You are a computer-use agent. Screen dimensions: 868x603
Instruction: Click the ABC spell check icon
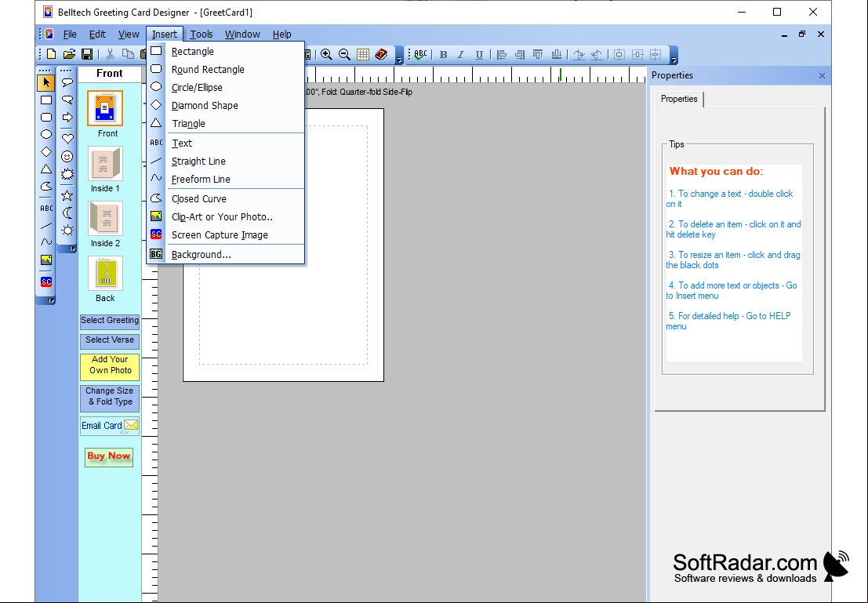(x=421, y=54)
